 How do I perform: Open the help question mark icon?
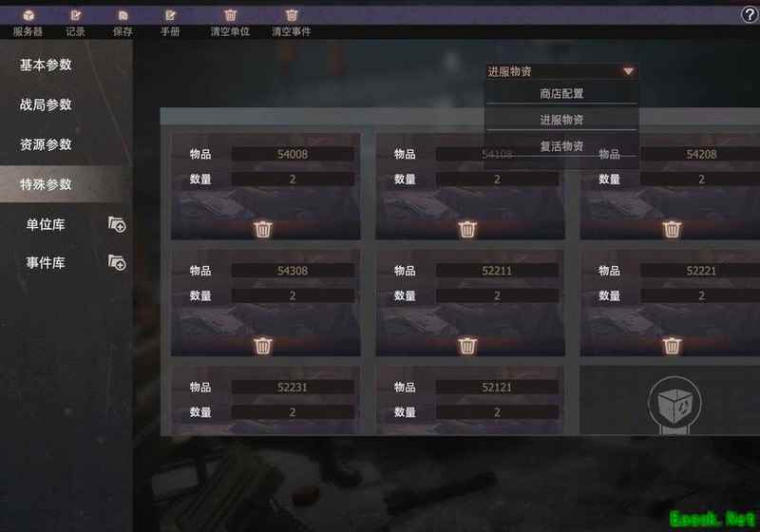(x=750, y=14)
